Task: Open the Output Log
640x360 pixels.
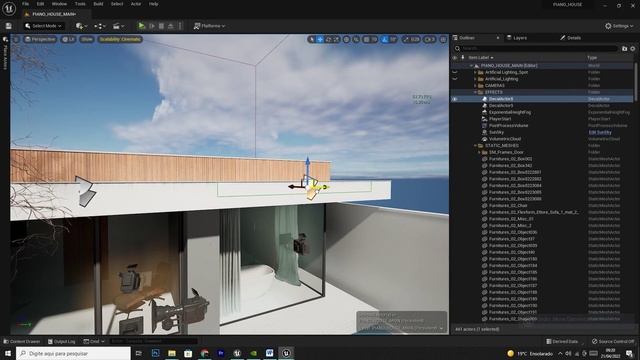Action: point(61,342)
